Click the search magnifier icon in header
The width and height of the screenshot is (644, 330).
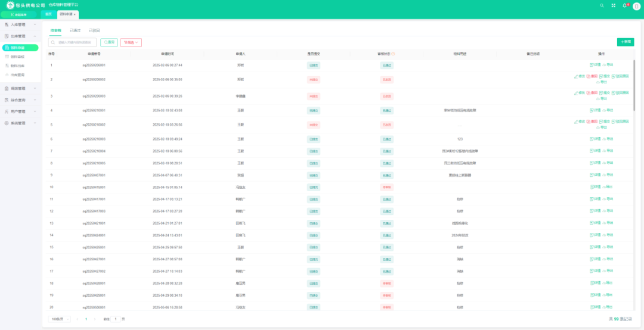(602, 5)
